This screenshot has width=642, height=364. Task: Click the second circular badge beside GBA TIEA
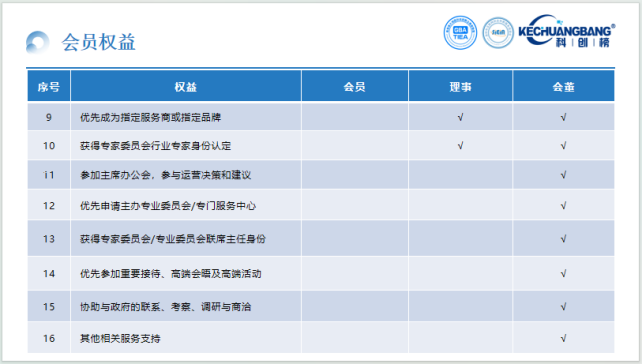click(x=498, y=33)
